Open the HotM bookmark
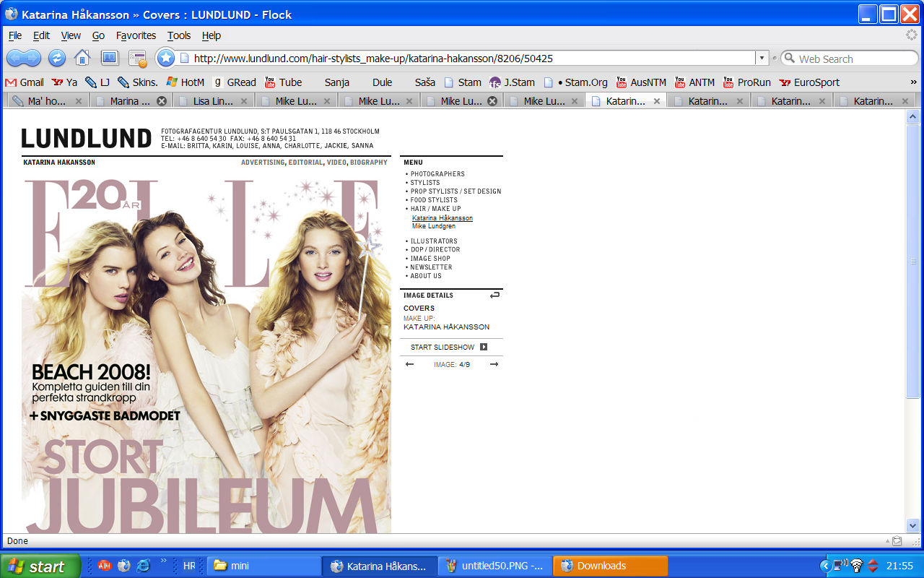 point(186,82)
